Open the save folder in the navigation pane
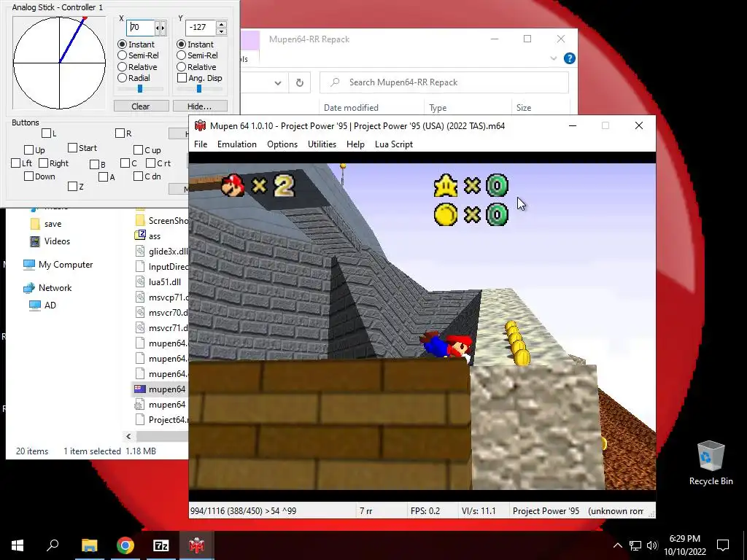The width and height of the screenshot is (747, 560). click(x=46, y=224)
